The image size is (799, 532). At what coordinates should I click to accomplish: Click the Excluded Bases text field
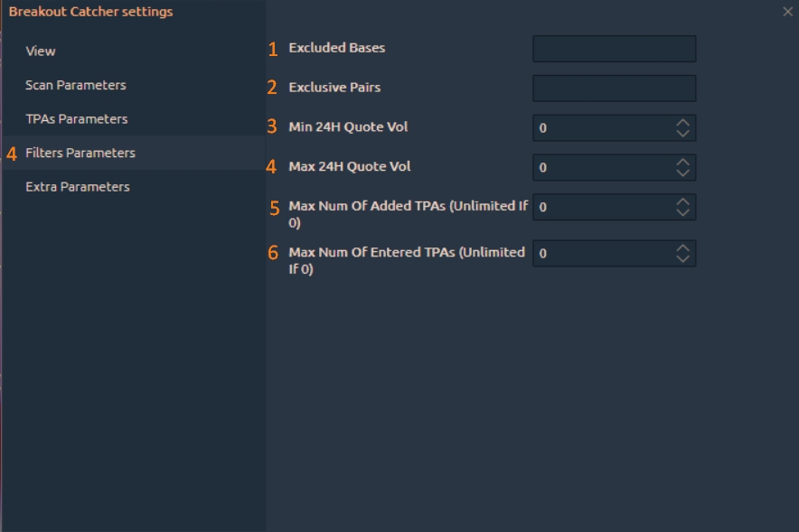coord(614,49)
